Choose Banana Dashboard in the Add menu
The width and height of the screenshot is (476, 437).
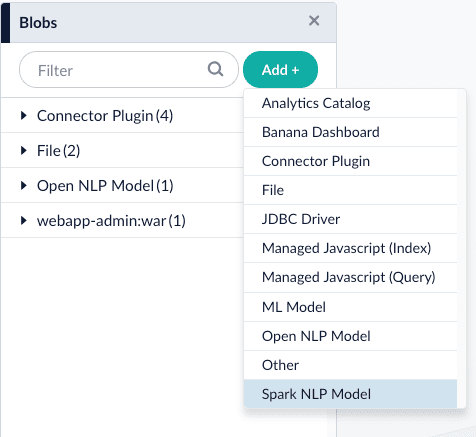350,132
